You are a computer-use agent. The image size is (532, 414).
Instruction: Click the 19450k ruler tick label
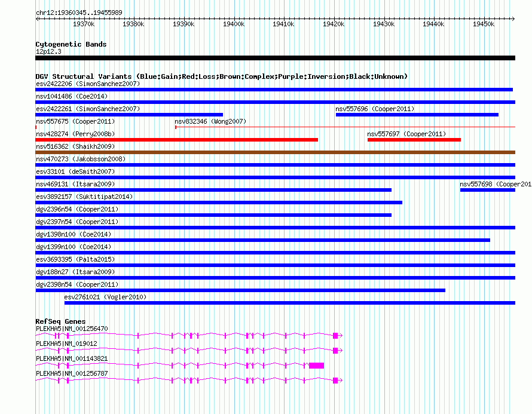[x=484, y=24]
